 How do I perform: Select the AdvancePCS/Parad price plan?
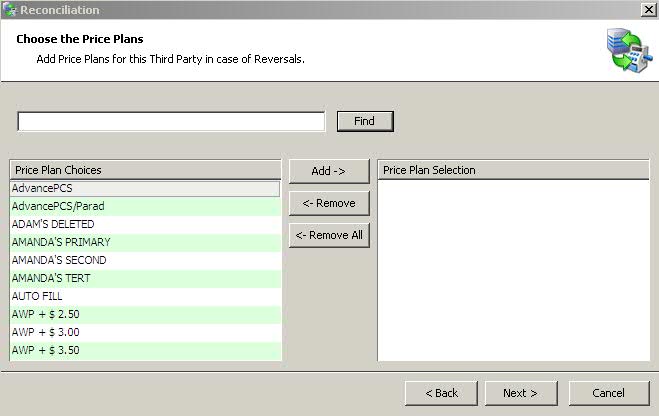[145, 206]
